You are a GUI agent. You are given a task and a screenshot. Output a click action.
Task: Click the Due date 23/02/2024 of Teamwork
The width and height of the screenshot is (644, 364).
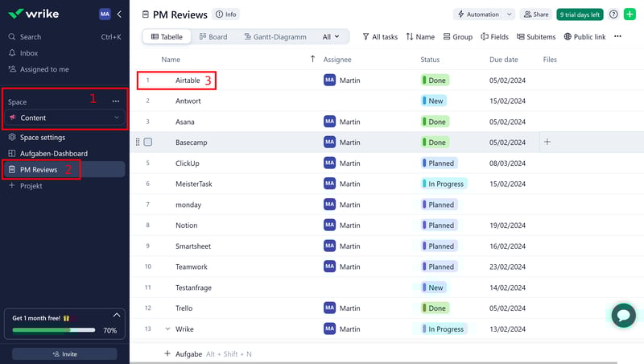click(507, 267)
